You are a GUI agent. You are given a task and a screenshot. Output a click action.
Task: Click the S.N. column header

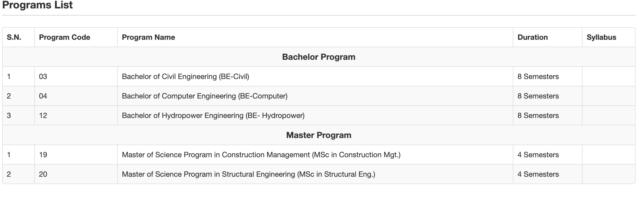coord(14,37)
